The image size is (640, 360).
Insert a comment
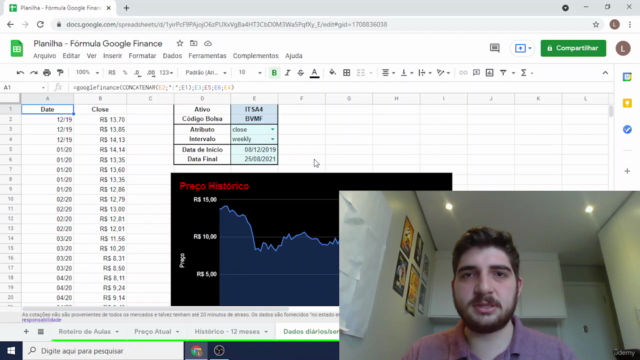476,73
